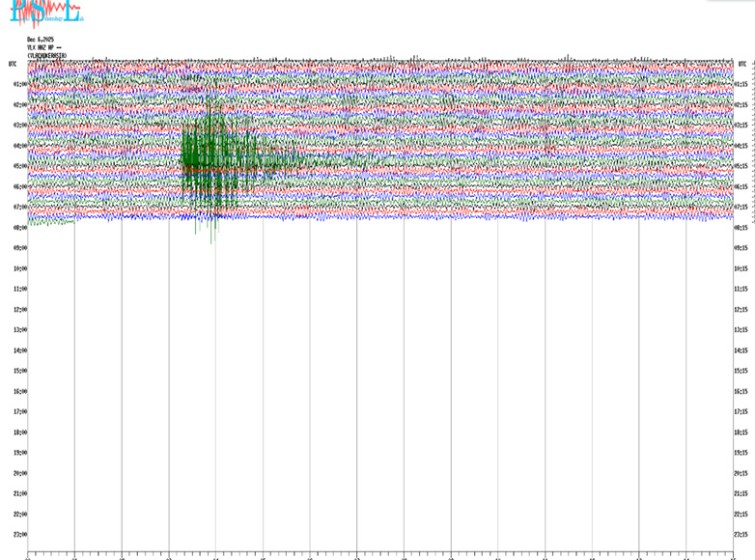The width and height of the screenshot is (755, 560).
Task: Select the 04:00 hour label on left axis
Action: click(18, 146)
